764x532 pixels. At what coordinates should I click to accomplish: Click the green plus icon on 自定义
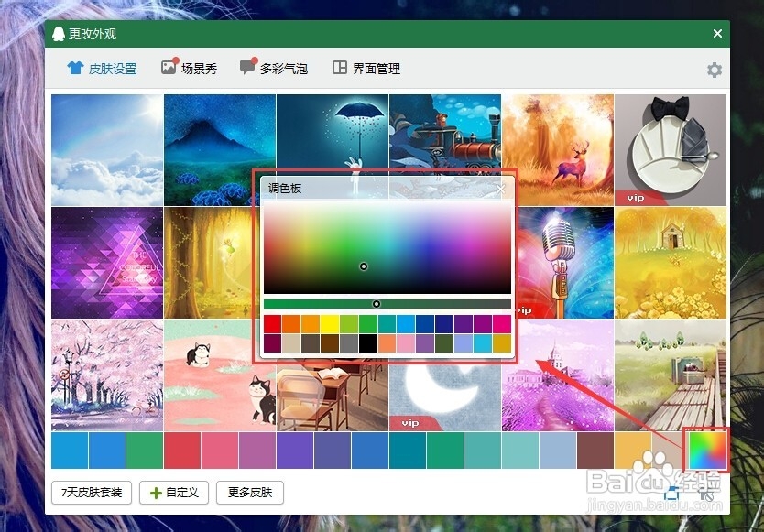158,492
